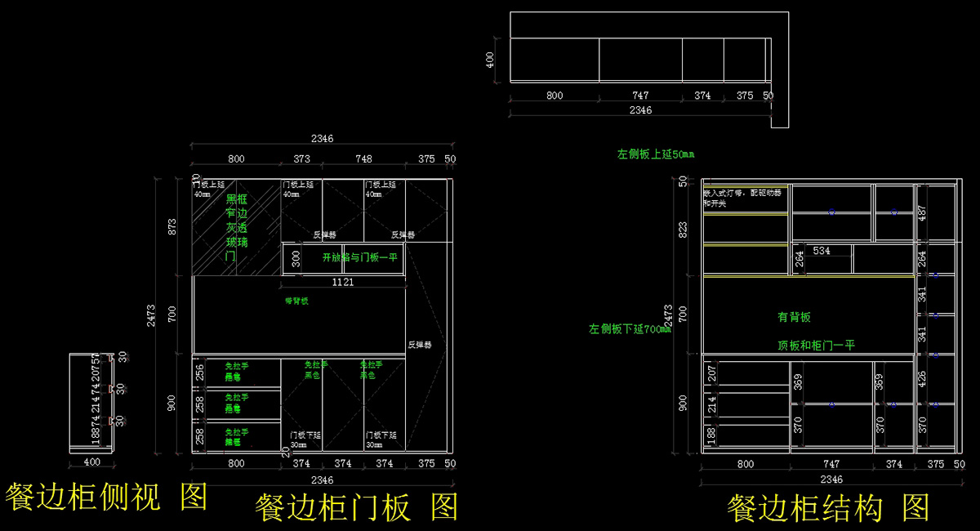Click the 顶板和柜门一平 green text
Viewport: 980px width, 531px height.
pyautogui.click(x=816, y=346)
